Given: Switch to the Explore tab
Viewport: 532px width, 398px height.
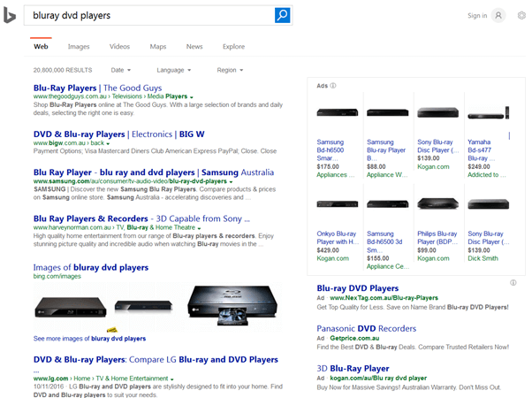Looking at the screenshot, I should (x=233, y=47).
